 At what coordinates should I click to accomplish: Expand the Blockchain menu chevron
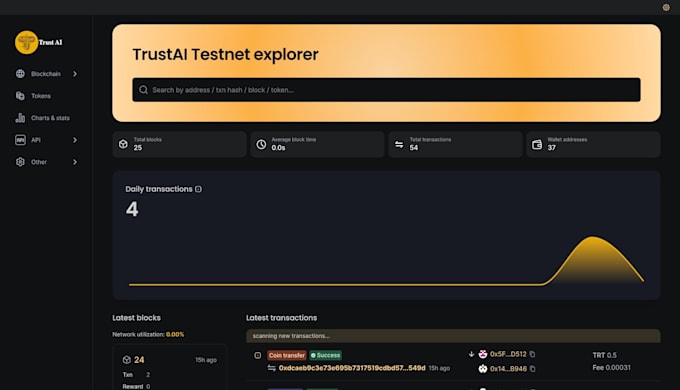click(x=75, y=74)
